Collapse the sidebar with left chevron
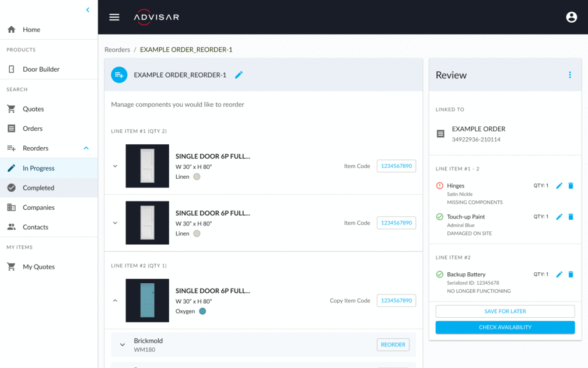 point(87,10)
